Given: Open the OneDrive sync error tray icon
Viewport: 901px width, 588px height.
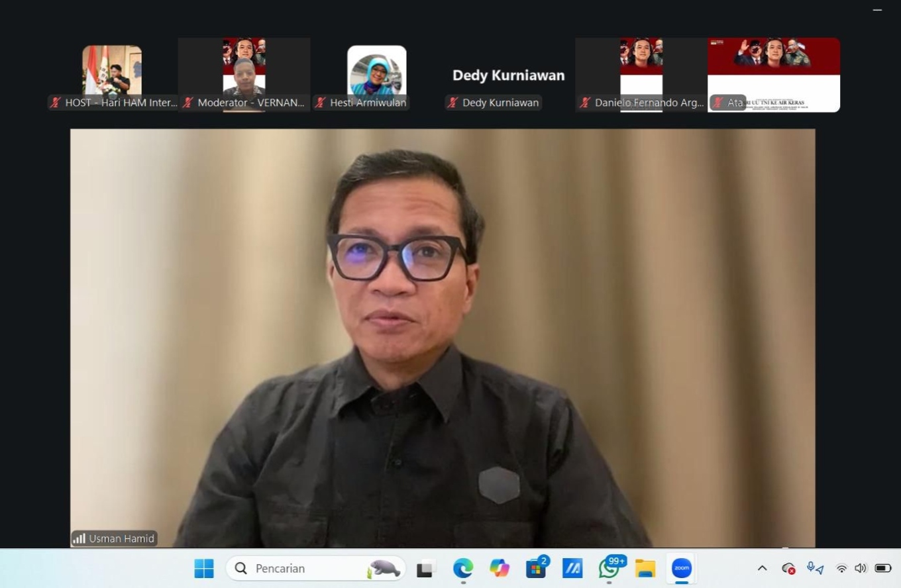Looking at the screenshot, I should pyautogui.click(x=788, y=568).
